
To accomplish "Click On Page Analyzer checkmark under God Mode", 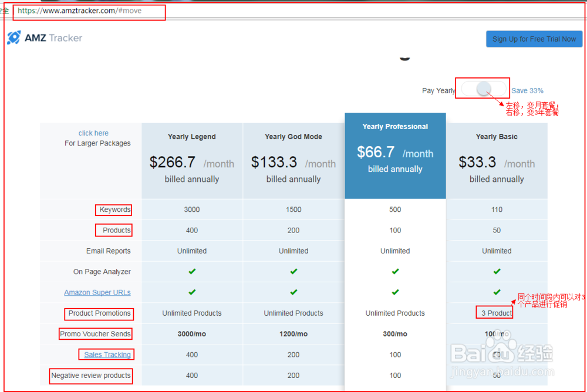I will [293, 272].
